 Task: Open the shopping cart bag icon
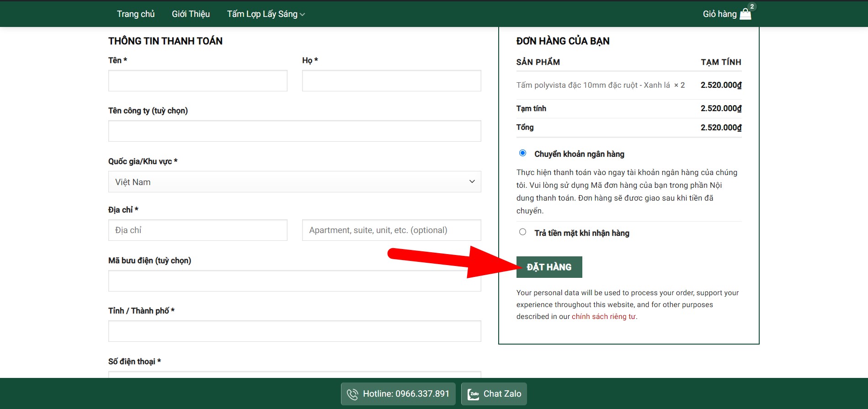pos(746,14)
